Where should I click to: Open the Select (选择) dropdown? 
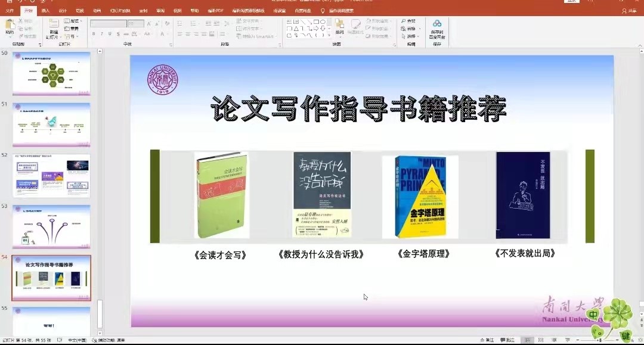pyautogui.click(x=411, y=36)
